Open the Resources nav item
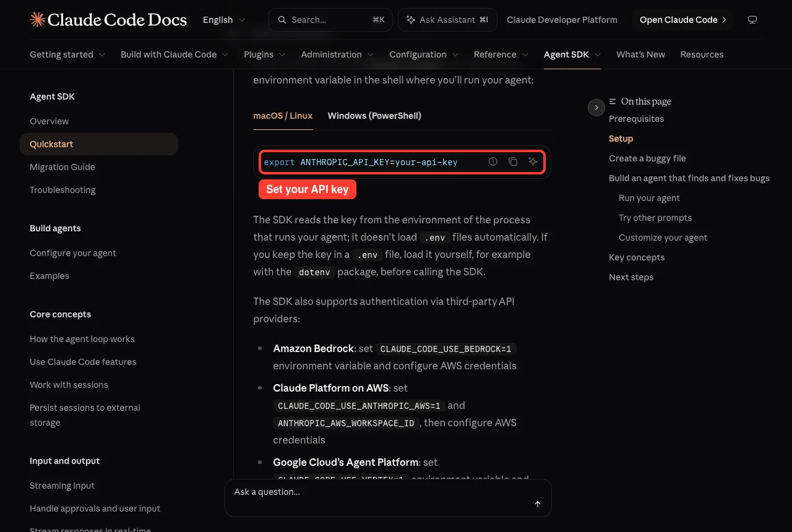This screenshot has width=792, height=532. (x=702, y=54)
